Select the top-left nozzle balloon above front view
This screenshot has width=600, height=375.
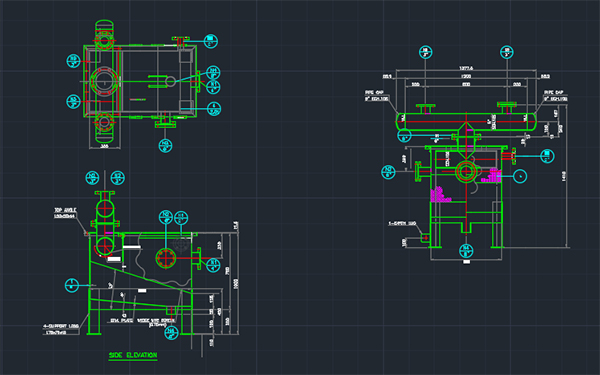[x=426, y=52]
